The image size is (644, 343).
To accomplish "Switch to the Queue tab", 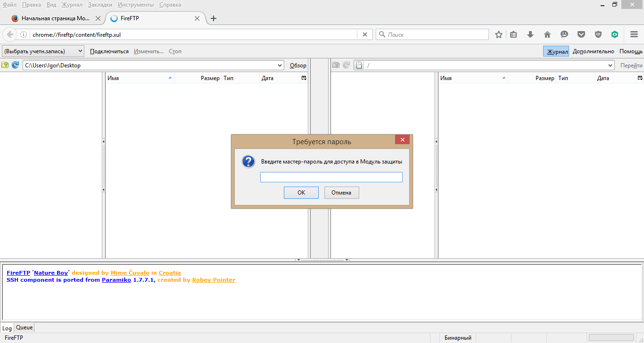I will point(25,327).
